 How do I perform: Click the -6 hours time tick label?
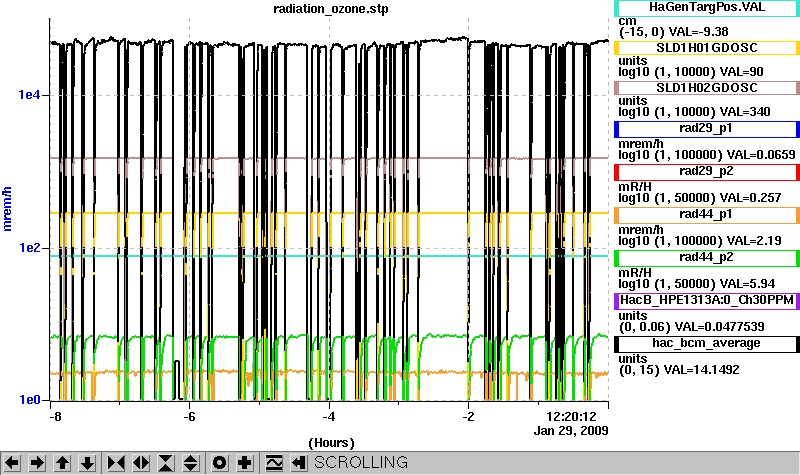(x=189, y=417)
